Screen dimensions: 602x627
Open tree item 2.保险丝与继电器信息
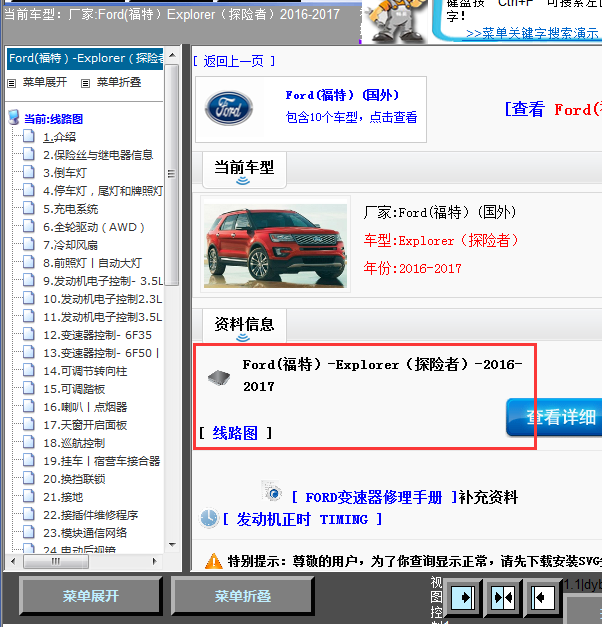point(98,155)
